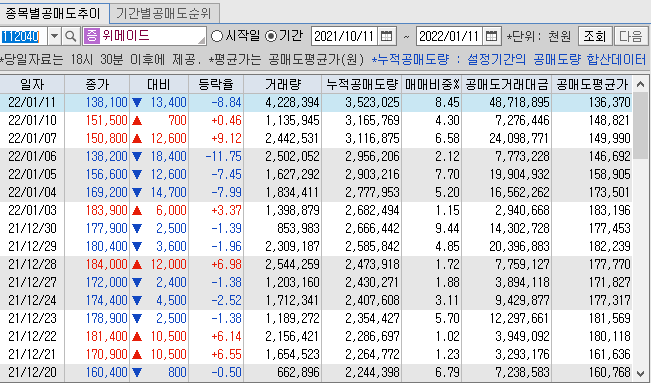The height and width of the screenshot is (383, 651).
Task: Open the 종목별공매도추이 tab
Action: click(54, 14)
